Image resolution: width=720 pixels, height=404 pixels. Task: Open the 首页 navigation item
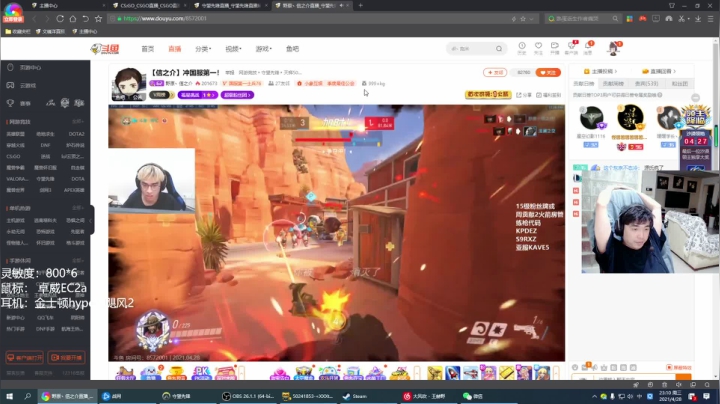coord(148,49)
